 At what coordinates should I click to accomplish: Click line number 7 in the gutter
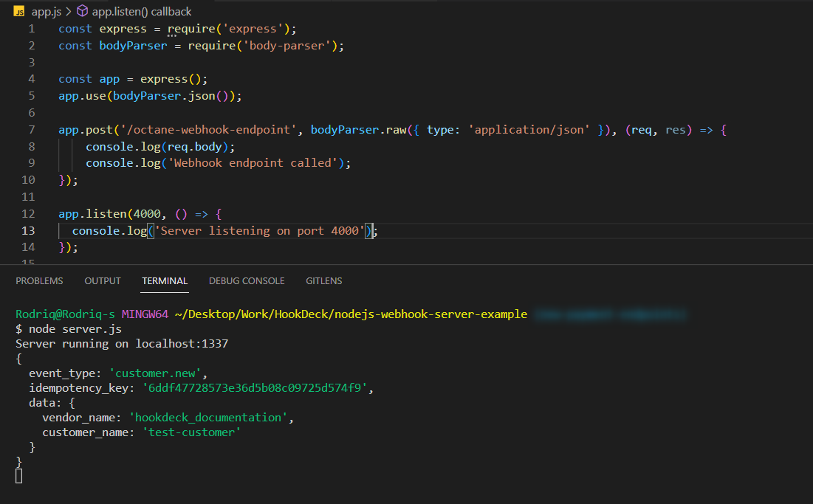click(x=31, y=129)
